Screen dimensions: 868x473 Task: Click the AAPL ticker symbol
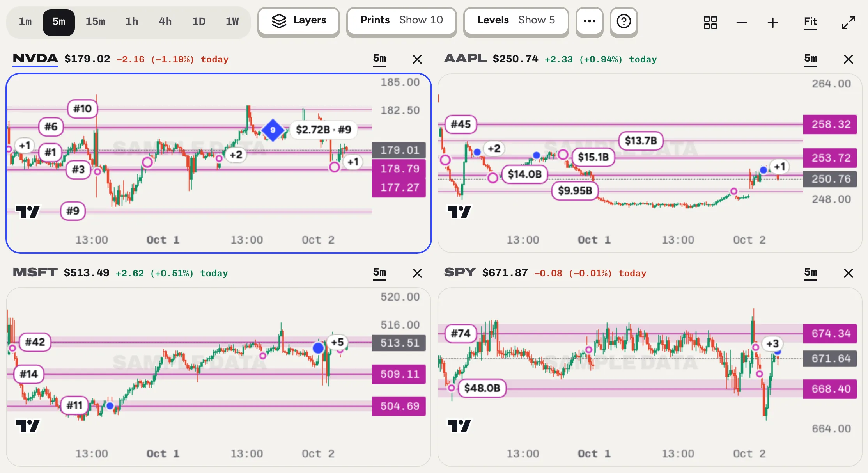click(465, 59)
